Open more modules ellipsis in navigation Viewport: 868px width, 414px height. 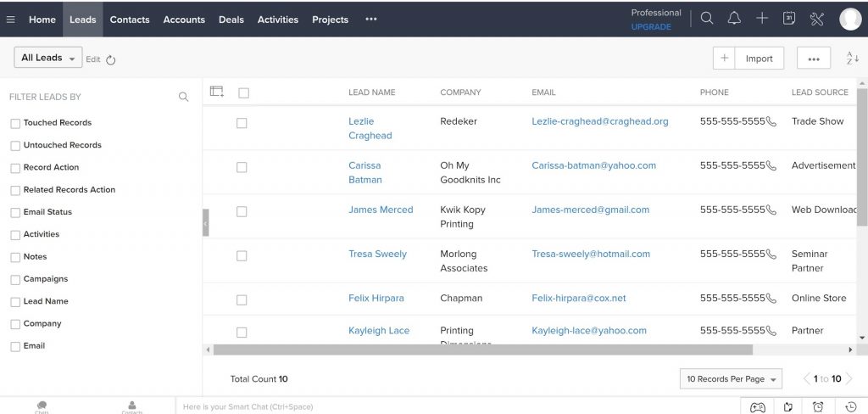(371, 19)
